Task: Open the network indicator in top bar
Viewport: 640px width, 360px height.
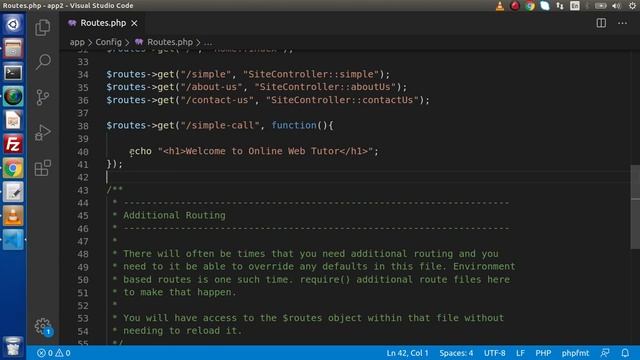Action: coord(560,6)
